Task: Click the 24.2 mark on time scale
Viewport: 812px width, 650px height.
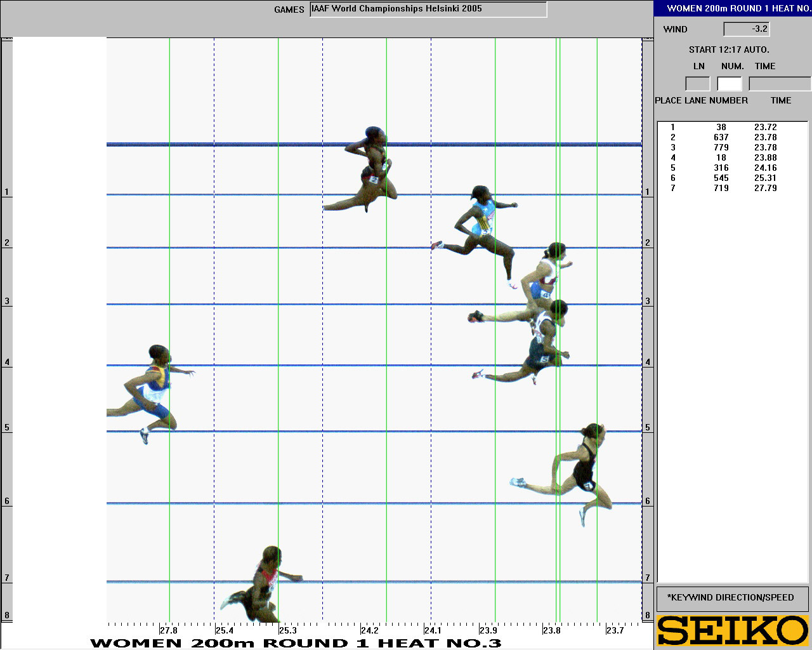Action: pos(369,630)
